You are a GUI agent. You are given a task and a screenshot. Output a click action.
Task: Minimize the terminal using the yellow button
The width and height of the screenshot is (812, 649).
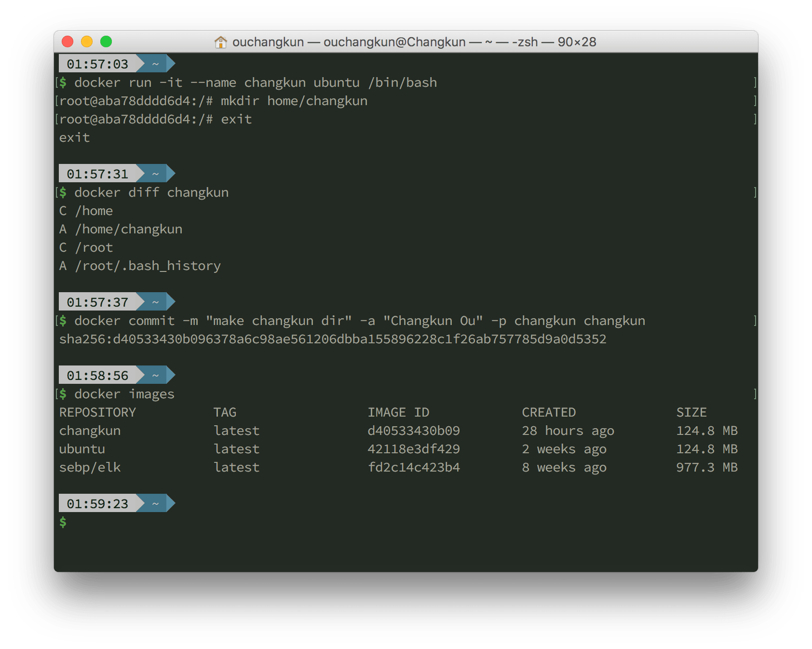87,42
